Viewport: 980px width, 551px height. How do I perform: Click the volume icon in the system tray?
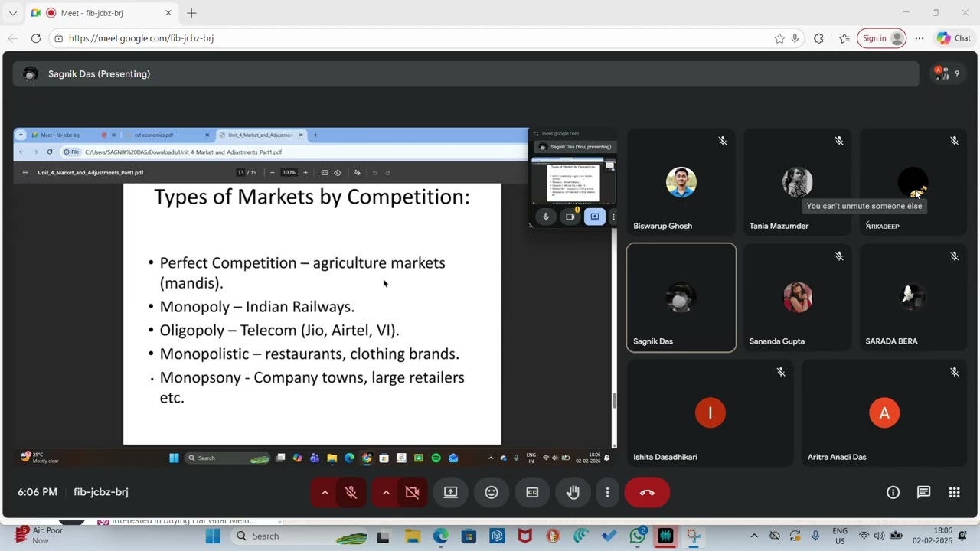coord(879,536)
